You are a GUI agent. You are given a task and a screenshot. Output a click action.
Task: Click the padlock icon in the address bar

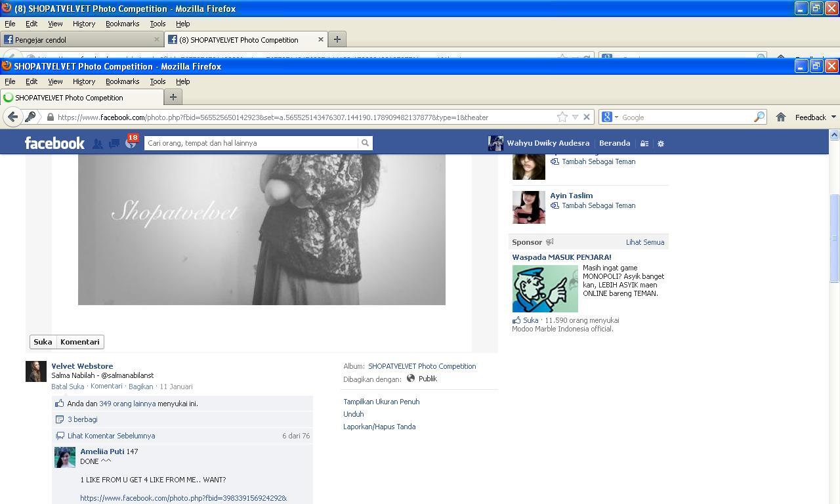[50, 117]
